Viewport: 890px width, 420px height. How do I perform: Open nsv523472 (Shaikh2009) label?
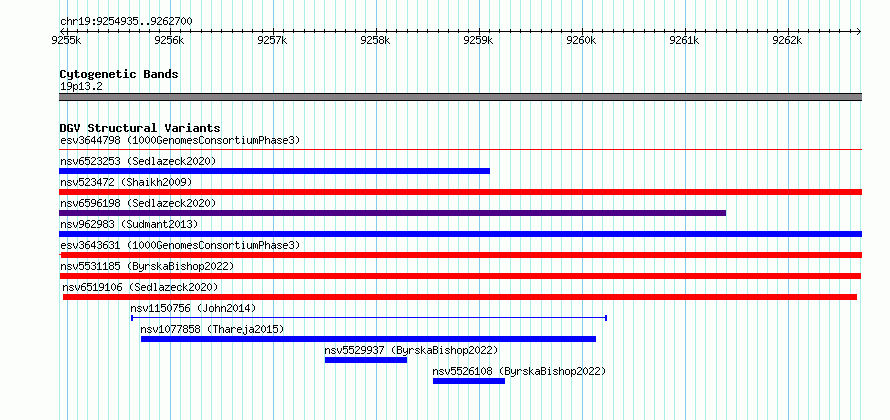(x=126, y=182)
